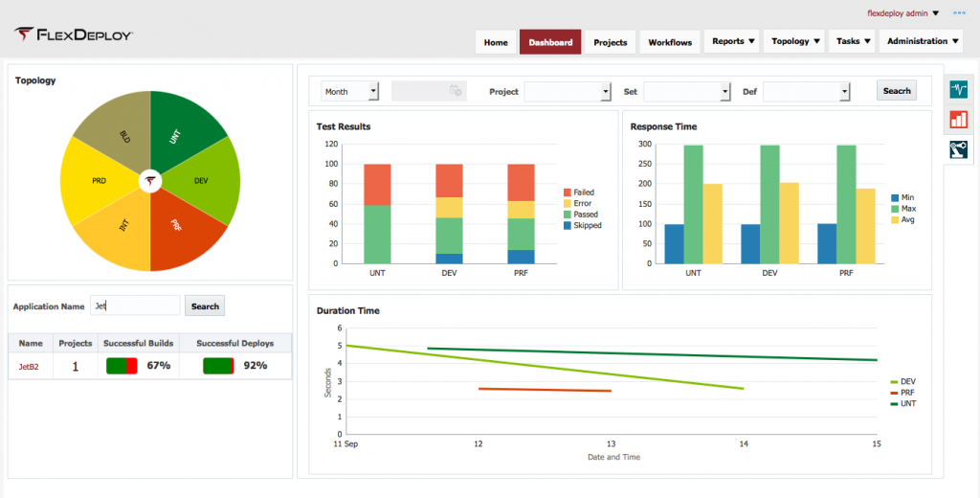Open the Project dropdown

[567, 91]
